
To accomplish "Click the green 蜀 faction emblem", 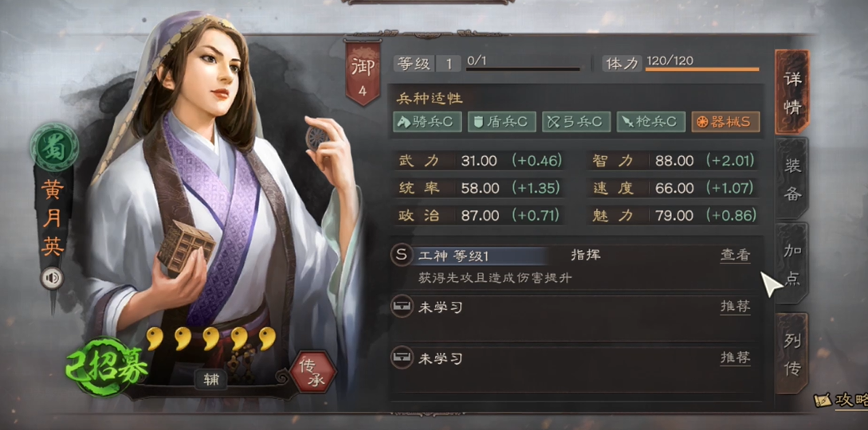I will click(x=53, y=147).
